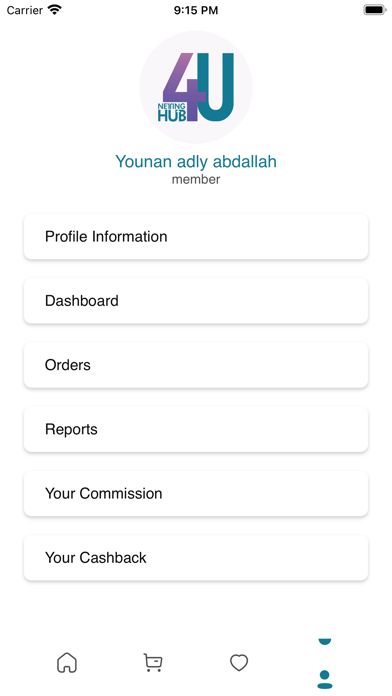Open the Dashboard entry
The height and width of the screenshot is (696, 392).
tap(196, 301)
